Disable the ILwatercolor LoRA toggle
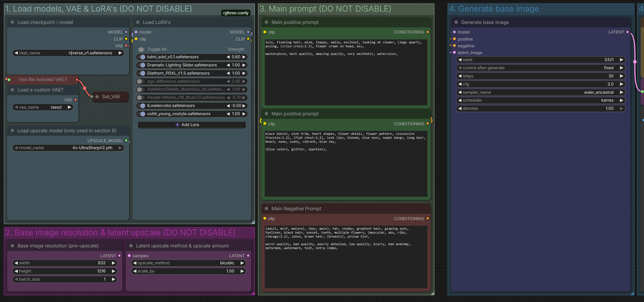The width and height of the screenshot is (644, 302). (x=141, y=106)
